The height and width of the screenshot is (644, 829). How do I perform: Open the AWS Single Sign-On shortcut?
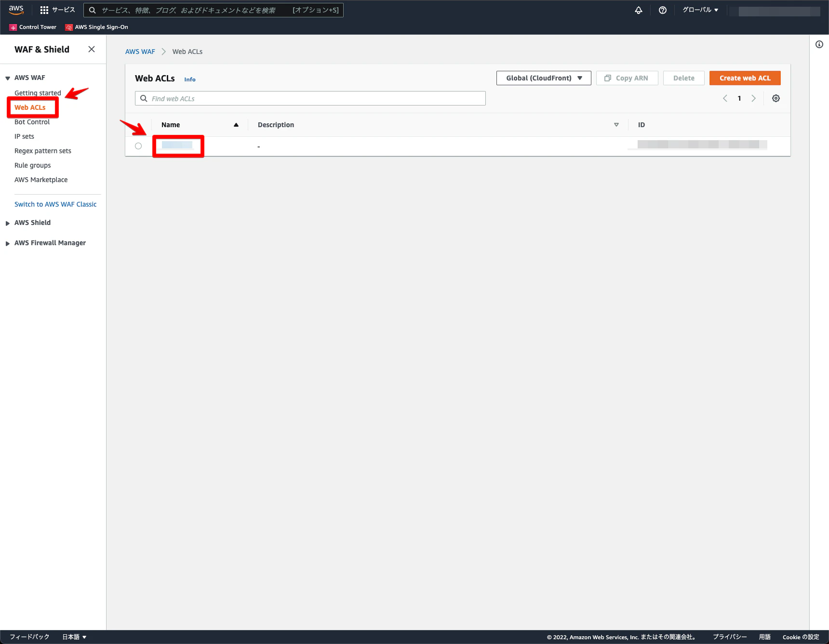(x=97, y=27)
